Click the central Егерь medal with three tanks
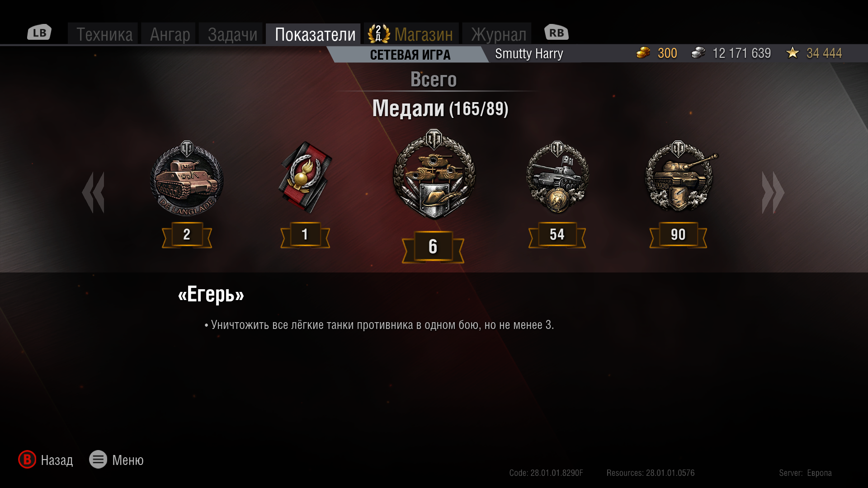868x488 pixels. pyautogui.click(x=434, y=174)
